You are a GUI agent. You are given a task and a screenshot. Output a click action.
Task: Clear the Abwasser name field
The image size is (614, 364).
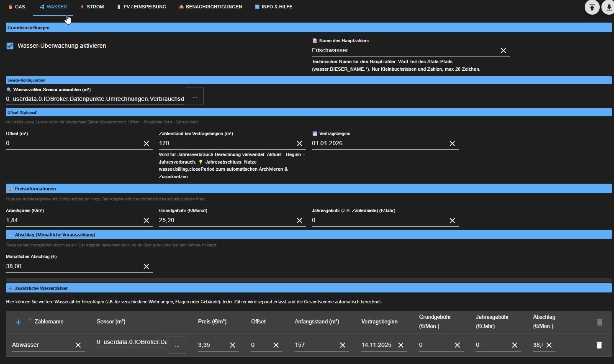point(78,345)
